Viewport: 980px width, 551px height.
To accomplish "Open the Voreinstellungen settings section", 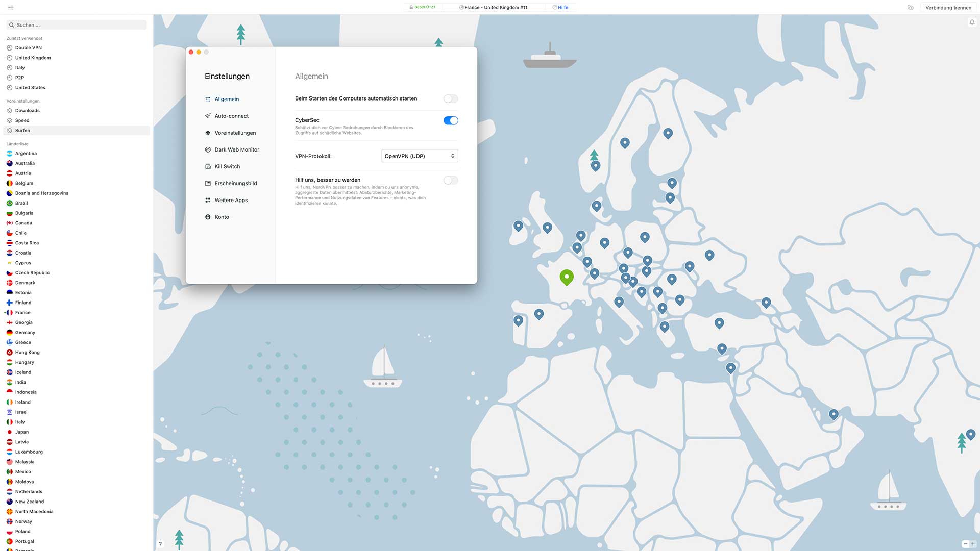I will coord(230,133).
